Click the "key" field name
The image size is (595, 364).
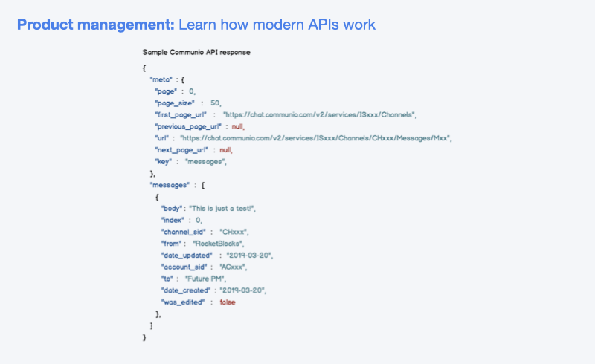click(163, 162)
